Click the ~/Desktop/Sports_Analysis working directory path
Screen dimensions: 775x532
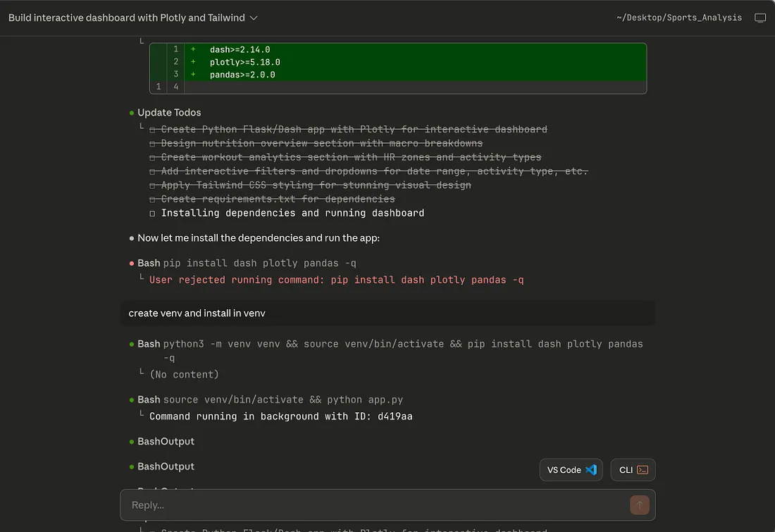pos(678,18)
